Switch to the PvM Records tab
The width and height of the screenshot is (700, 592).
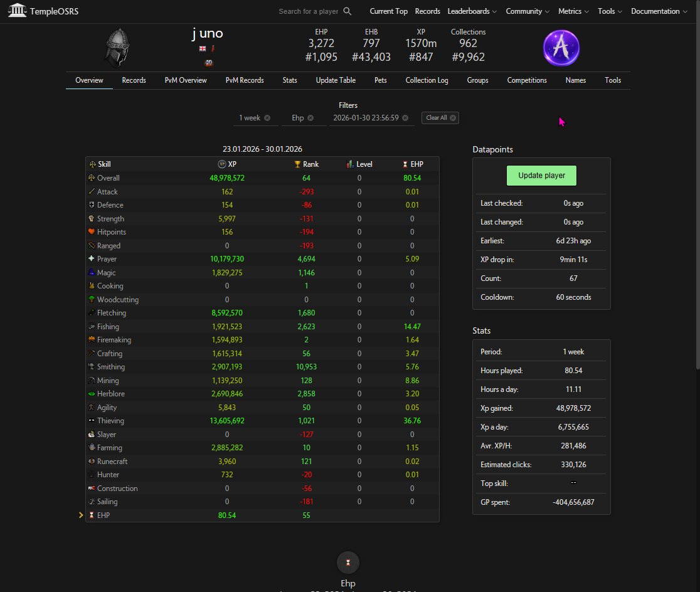click(245, 80)
